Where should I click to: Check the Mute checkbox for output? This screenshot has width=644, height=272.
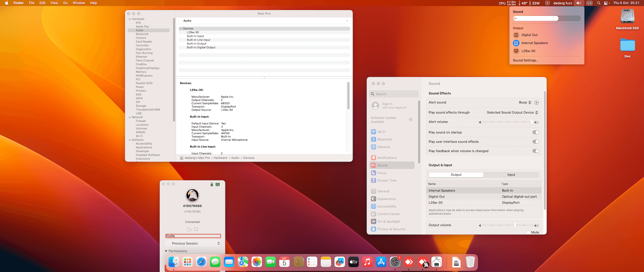click(x=528, y=232)
